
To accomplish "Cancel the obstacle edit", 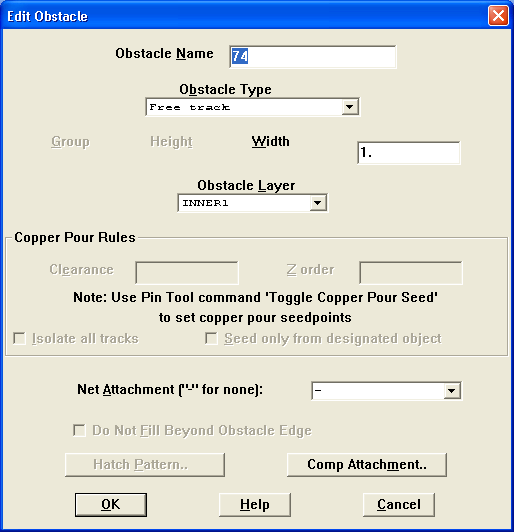I will 399,505.
